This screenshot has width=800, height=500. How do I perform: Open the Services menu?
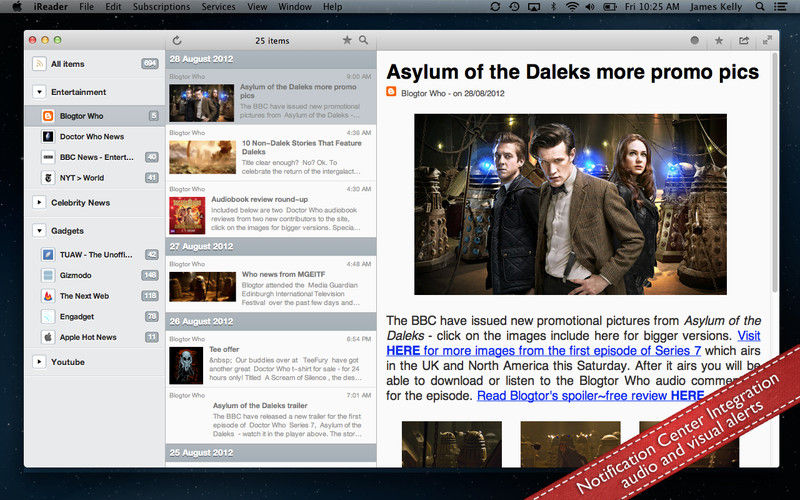pos(218,7)
